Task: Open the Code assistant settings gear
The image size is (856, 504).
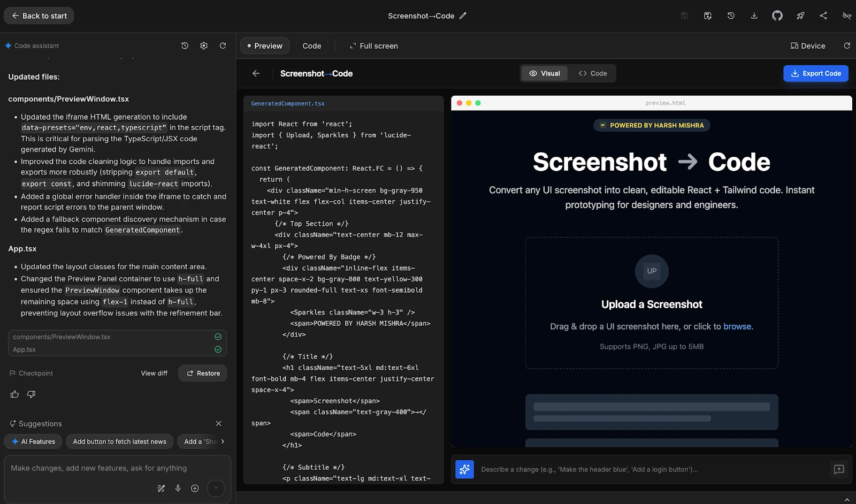Action: click(x=204, y=45)
